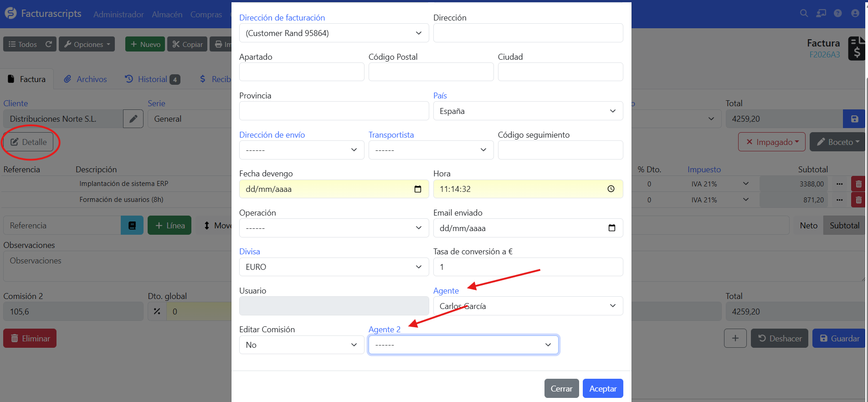Click the Impuesto column link
This screenshot has height=402, width=868.
click(704, 170)
